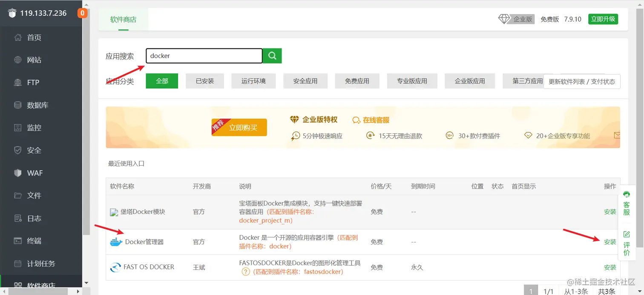
Task: Select the 已安装 category tab
Action: pyautogui.click(x=205, y=81)
